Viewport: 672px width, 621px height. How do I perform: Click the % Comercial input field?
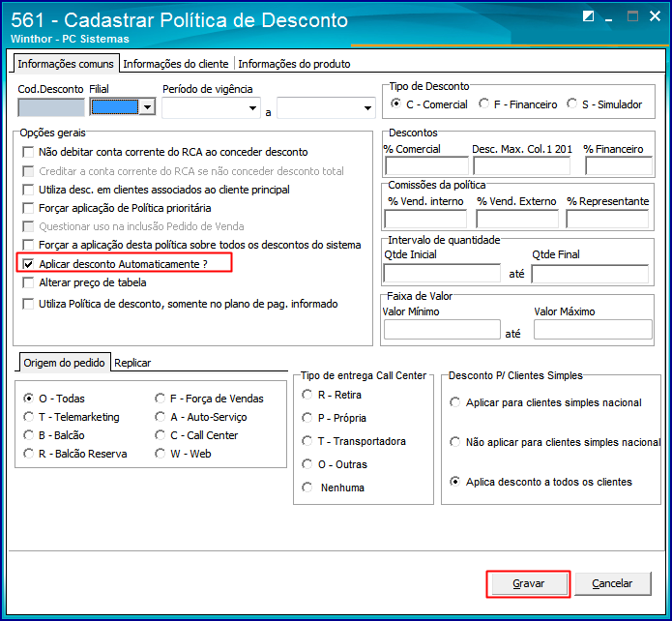click(x=426, y=165)
